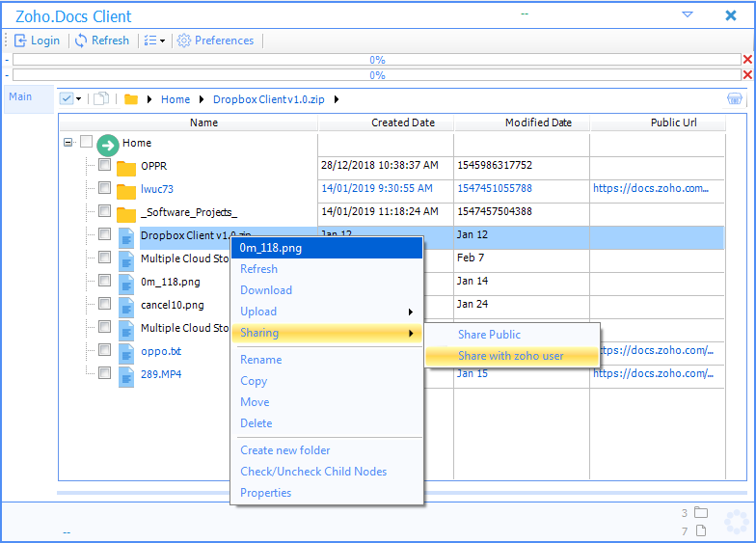The image size is (756, 543).
Task: Open the list view options dropdown
Action: [154, 41]
